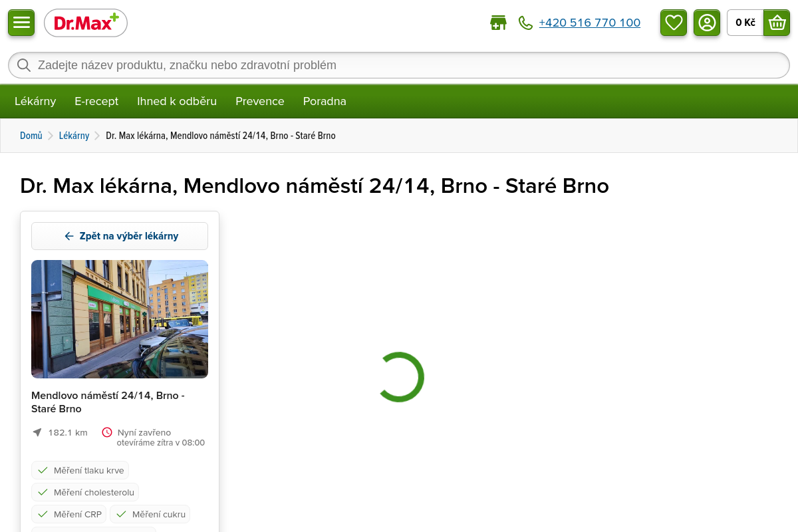Image resolution: width=798 pixels, height=532 pixels.
Task: Click Zpět na výběr lékárny button
Action: click(x=120, y=236)
